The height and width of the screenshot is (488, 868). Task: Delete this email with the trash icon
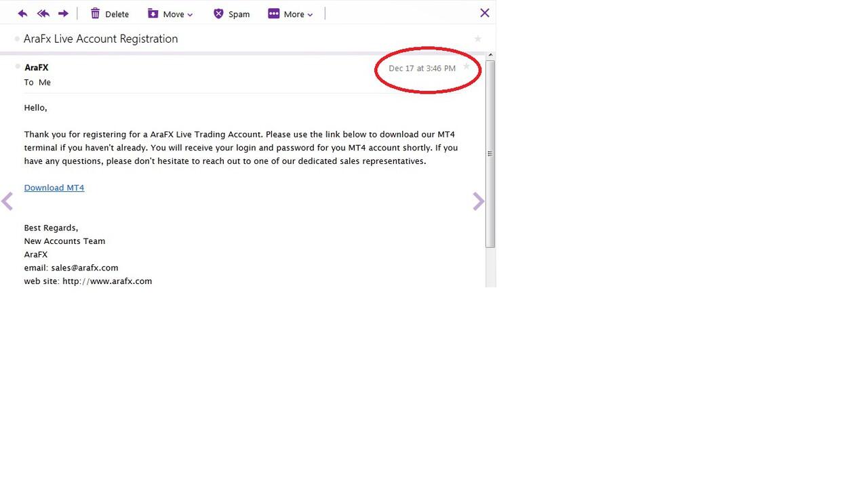click(96, 14)
